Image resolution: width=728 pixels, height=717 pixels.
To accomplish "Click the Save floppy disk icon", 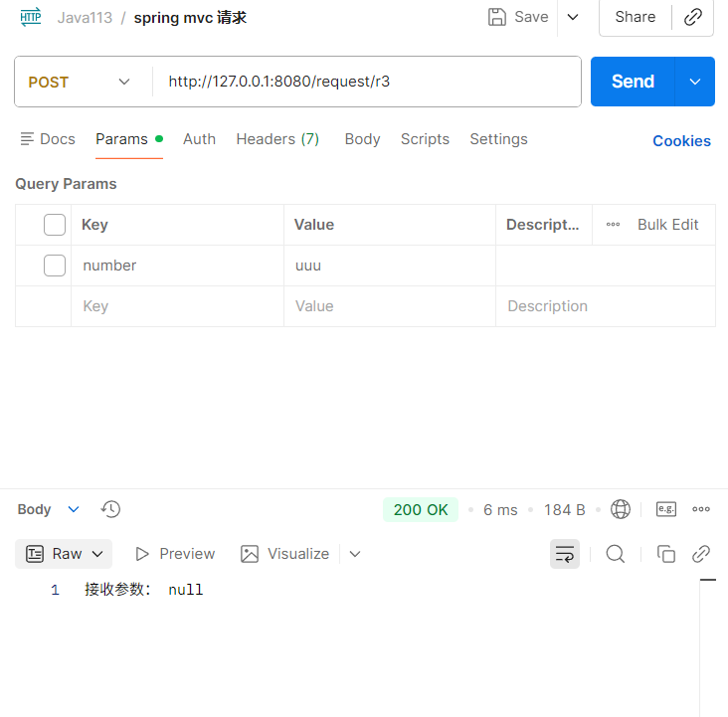I will tap(497, 17).
